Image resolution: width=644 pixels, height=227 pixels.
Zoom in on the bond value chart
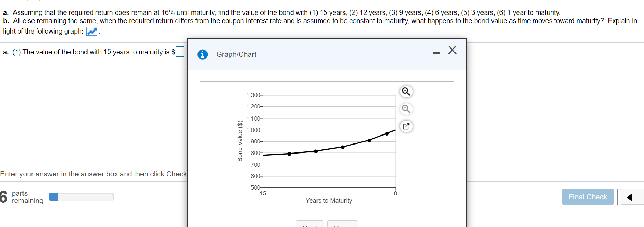(x=406, y=91)
